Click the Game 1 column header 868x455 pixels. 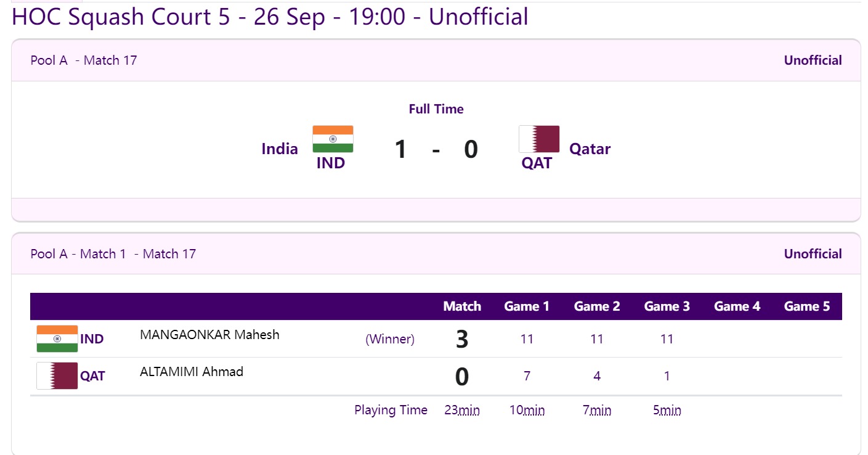(527, 306)
